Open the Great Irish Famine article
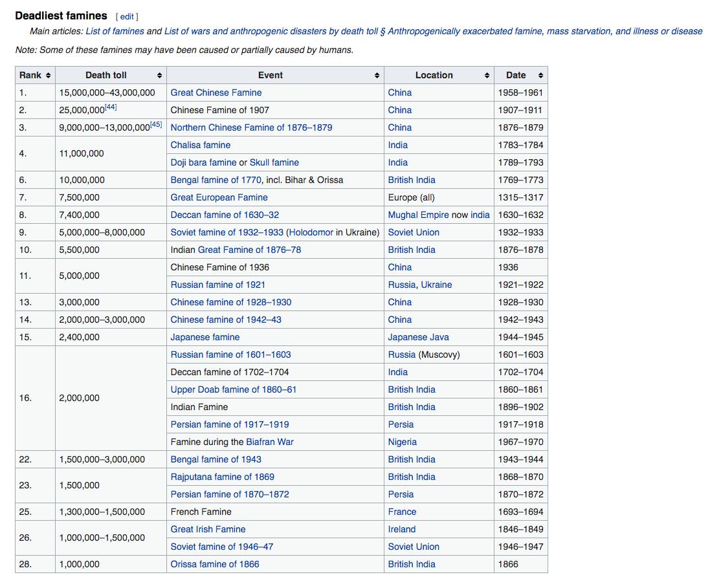Image resolution: width=721 pixels, height=588 pixels. pyautogui.click(x=208, y=529)
